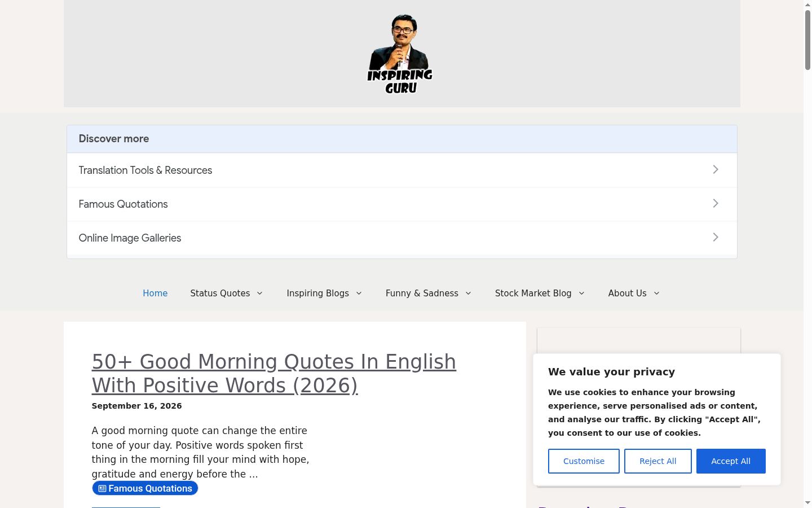This screenshot has width=812, height=508.
Task: Click the vertical page scrollbar thumb
Action: pos(807,40)
